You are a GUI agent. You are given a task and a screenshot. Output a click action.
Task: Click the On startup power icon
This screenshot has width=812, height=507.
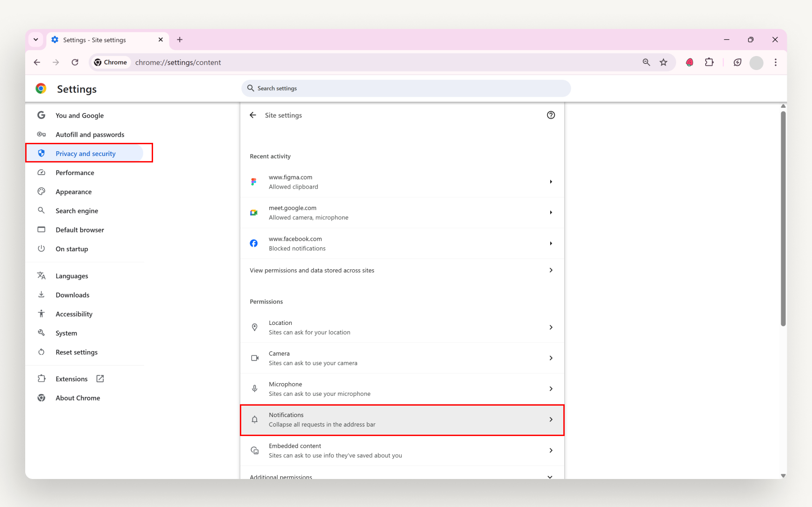[42, 248]
